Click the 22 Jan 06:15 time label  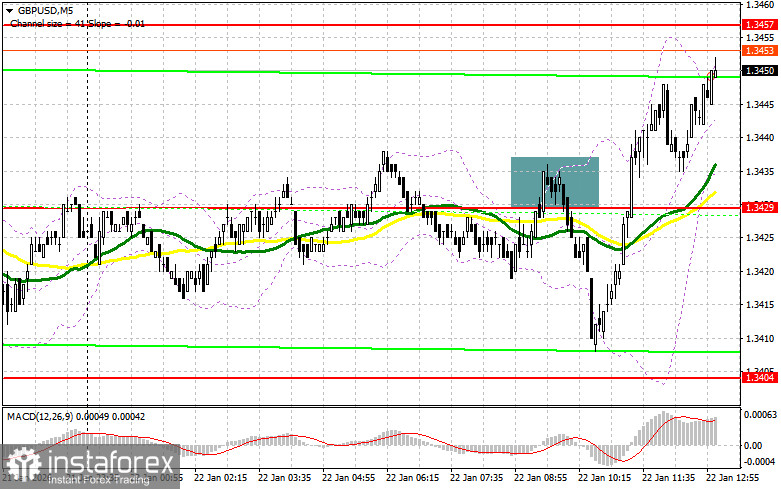(413, 478)
